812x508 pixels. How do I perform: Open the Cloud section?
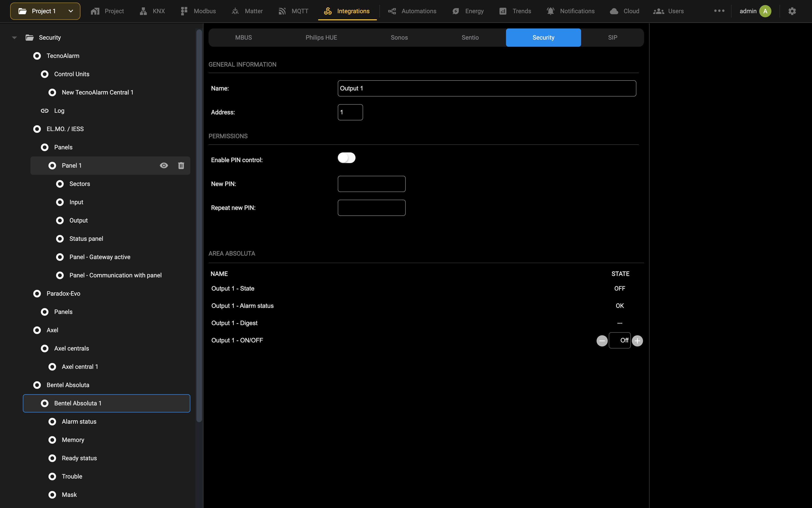click(x=624, y=11)
